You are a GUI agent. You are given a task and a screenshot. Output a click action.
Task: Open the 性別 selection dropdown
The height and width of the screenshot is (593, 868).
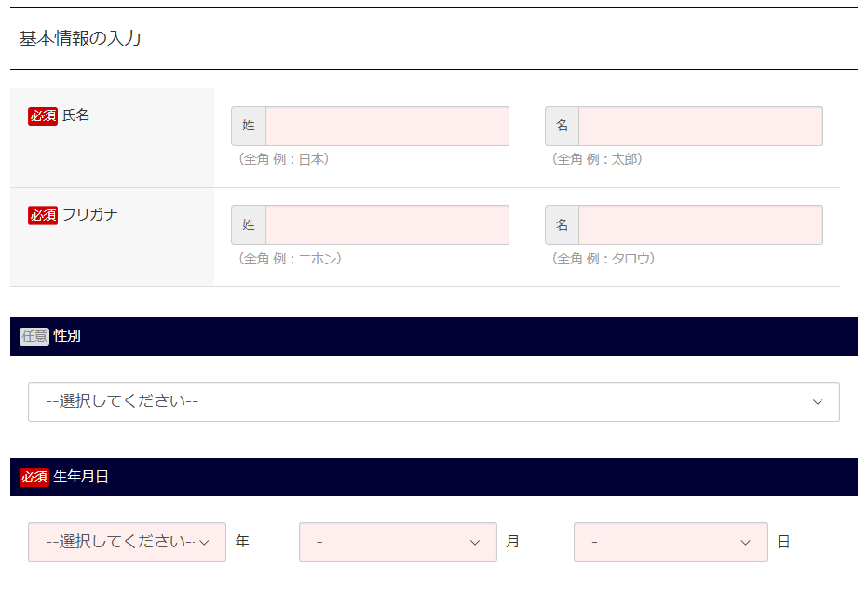tap(434, 401)
